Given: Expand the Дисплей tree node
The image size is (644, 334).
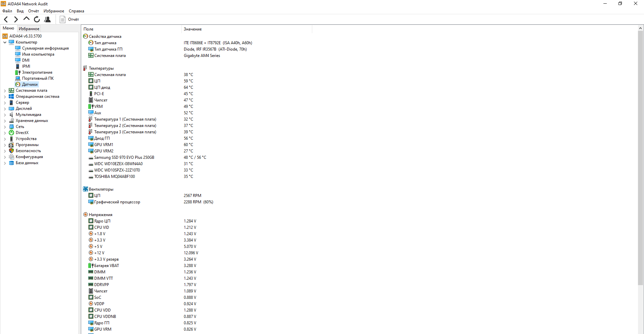Looking at the screenshot, I should [5, 109].
